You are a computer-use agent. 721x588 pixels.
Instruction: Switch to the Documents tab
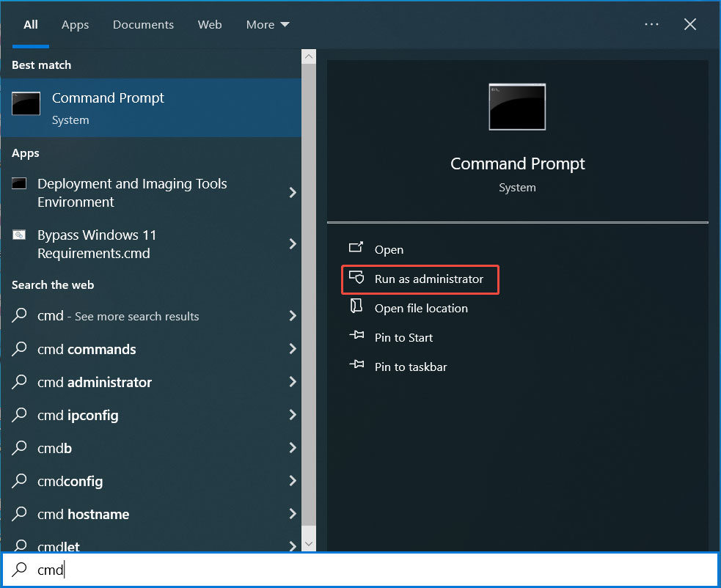143,24
